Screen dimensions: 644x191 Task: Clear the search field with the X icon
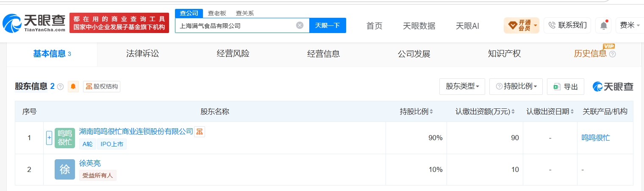tap(300, 25)
